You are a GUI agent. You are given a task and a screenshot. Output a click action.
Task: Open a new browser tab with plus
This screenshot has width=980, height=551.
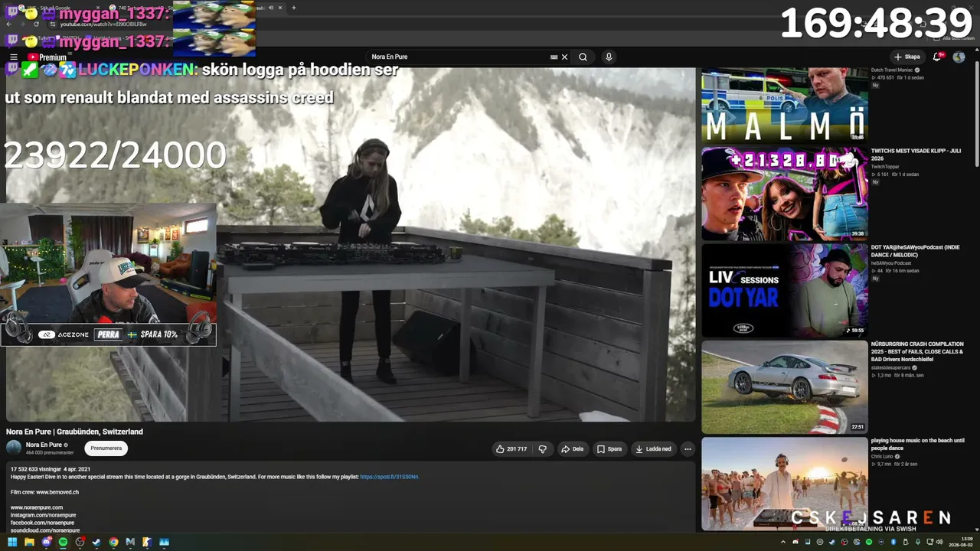click(294, 8)
